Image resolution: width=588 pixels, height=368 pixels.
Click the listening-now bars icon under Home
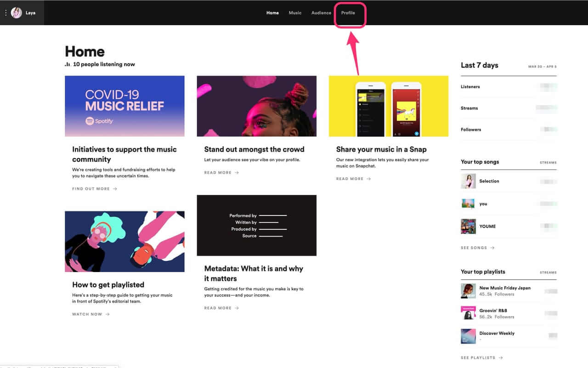coord(68,64)
